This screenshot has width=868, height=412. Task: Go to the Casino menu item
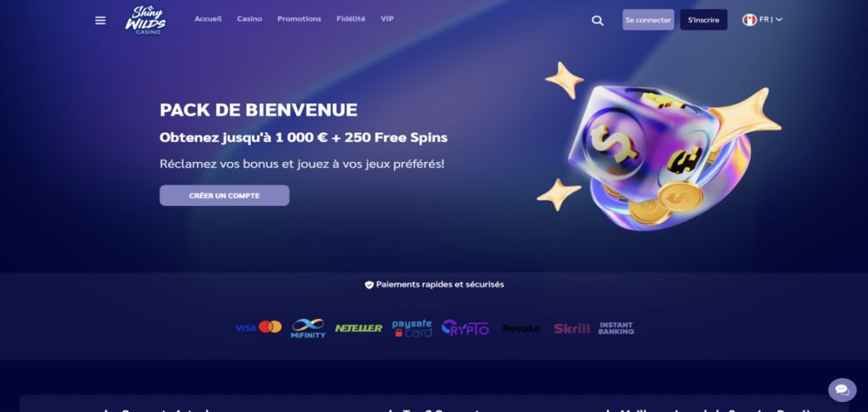tap(250, 19)
